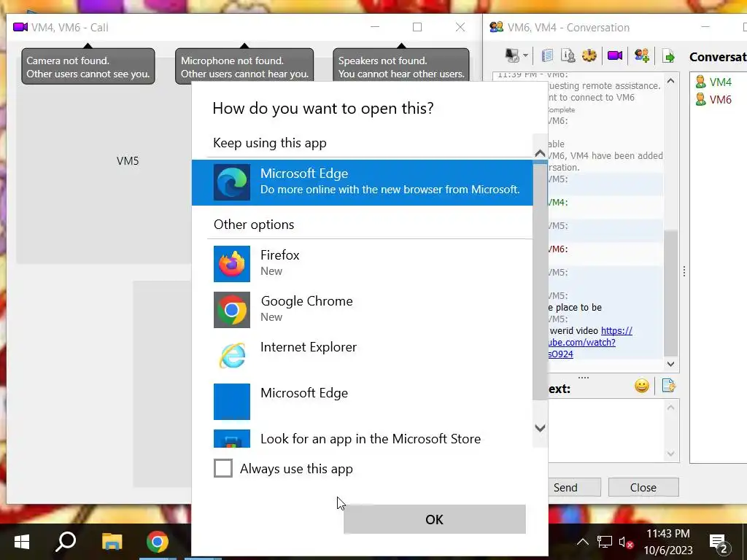
Task: Click the Microphone not found tooltip
Action: [244, 66]
